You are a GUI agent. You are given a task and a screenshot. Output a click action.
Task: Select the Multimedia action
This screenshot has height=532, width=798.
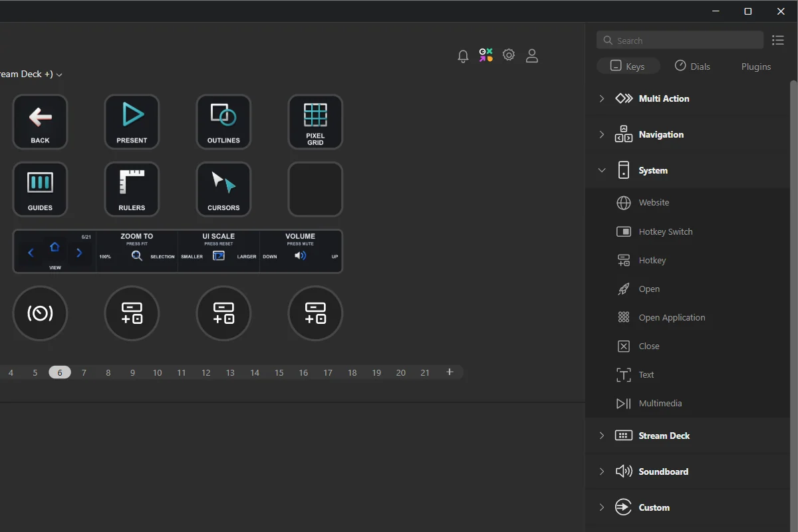(688, 403)
